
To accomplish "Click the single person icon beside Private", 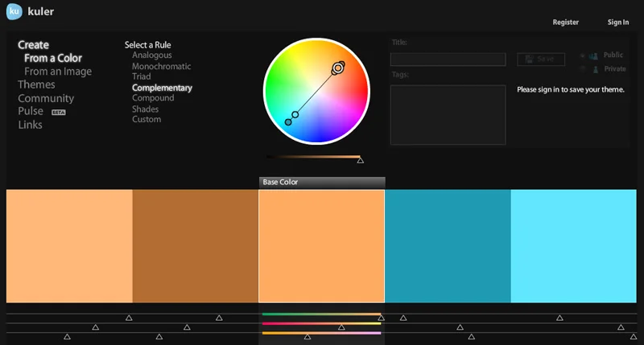I will point(595,70).
